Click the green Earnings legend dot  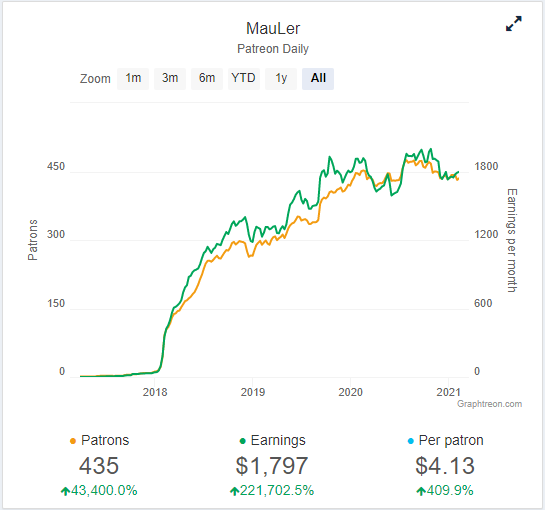(243, 441)
